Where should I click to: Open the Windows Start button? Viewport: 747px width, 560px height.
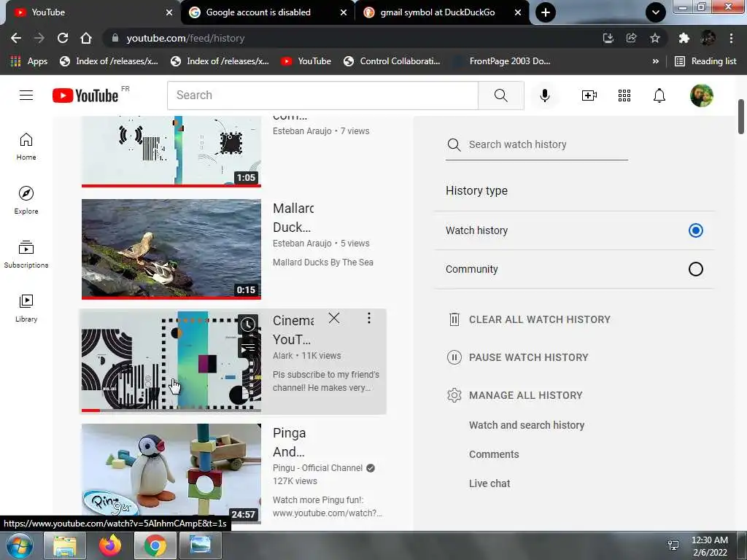point(19,545)
